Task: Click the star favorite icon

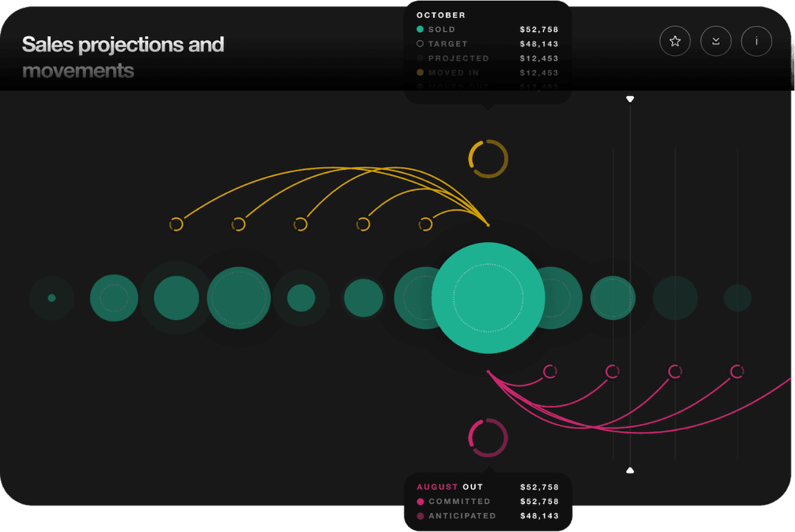Action: (x=675, y=41)
